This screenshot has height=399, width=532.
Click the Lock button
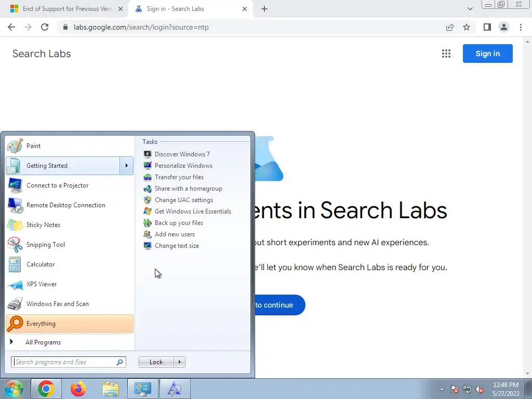(x=156, y=362)
